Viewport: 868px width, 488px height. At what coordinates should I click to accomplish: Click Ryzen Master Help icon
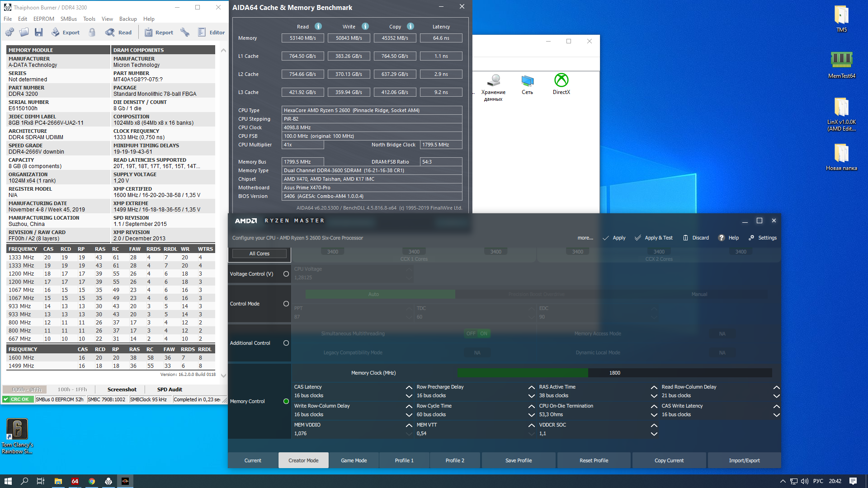[x=722, y=238]
